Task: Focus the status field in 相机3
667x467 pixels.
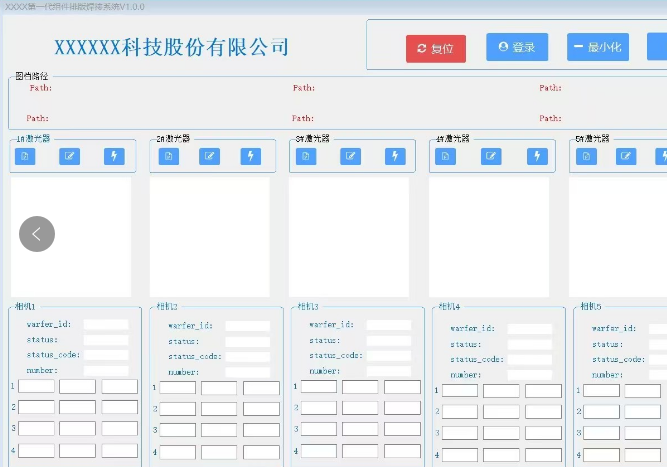Action: coord(389,341)
